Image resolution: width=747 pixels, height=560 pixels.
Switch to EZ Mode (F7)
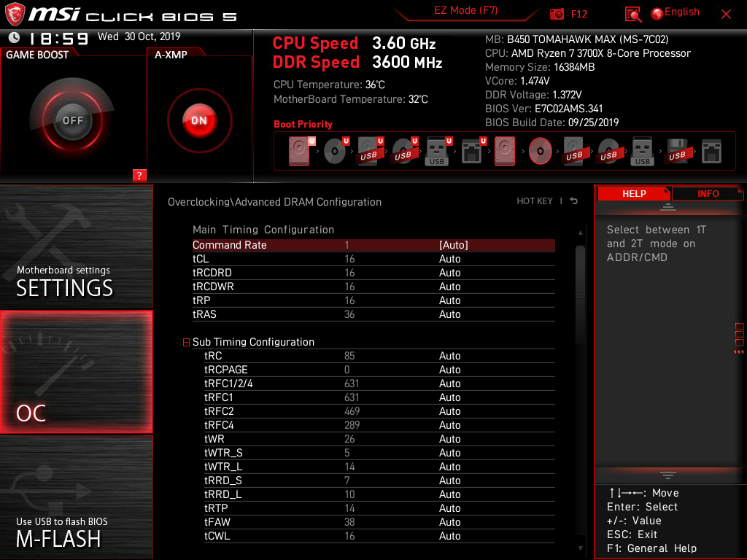465,10
